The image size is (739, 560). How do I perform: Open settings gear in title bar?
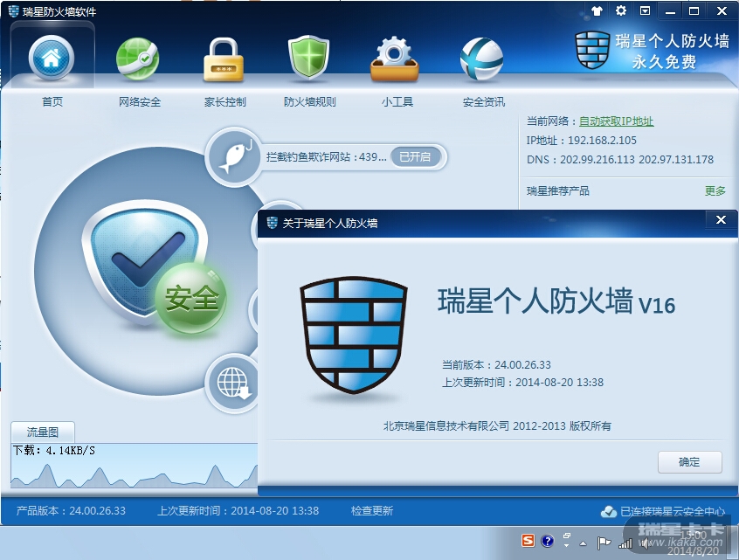(x=621, y=10)
